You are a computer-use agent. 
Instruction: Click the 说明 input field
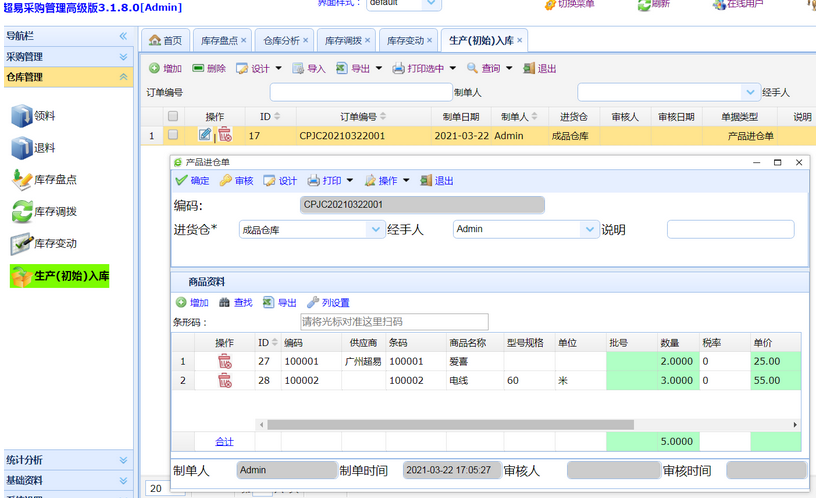tap(731, 229)
